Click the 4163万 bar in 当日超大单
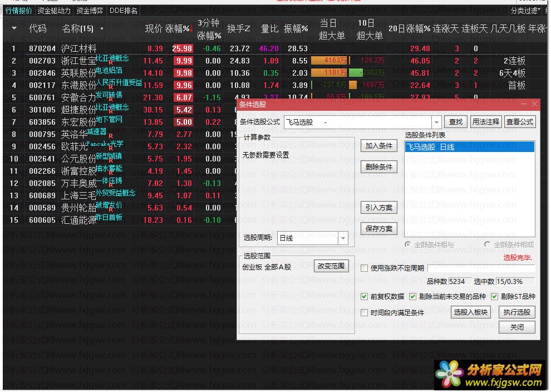 329,61
